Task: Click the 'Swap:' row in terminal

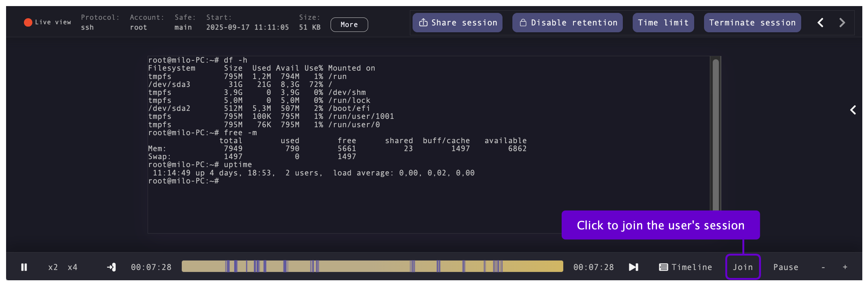Action: (252, 157)
